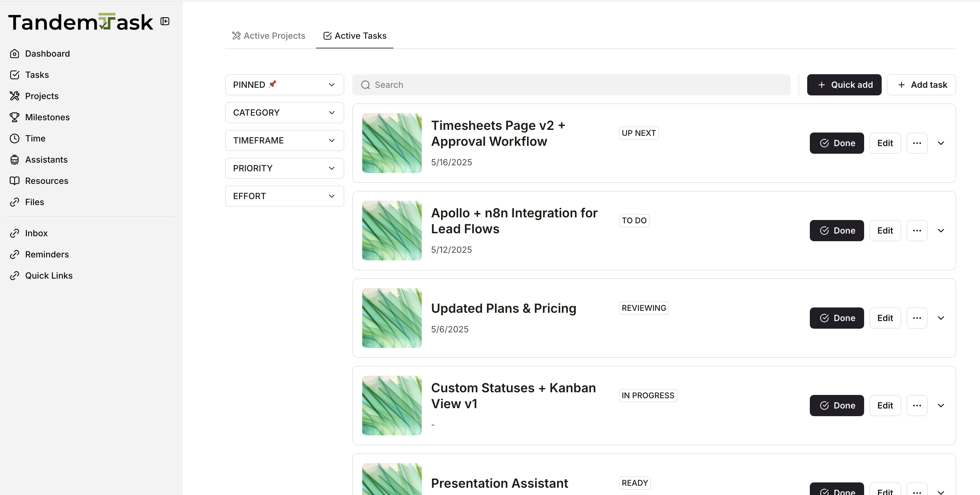Open the TIMEFRAME filter dropdown
The height and width of the screenshot is (495, 980).
[x=285, y=140]
